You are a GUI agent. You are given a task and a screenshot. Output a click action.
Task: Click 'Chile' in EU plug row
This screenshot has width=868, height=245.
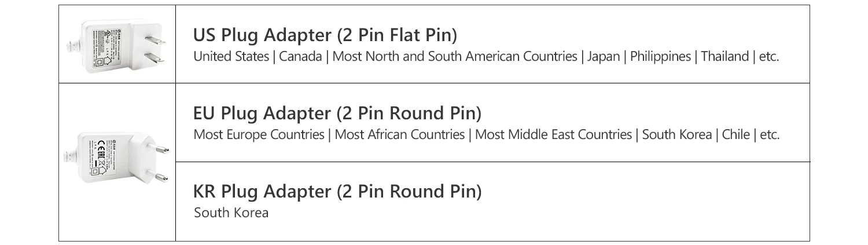(735, 135)
